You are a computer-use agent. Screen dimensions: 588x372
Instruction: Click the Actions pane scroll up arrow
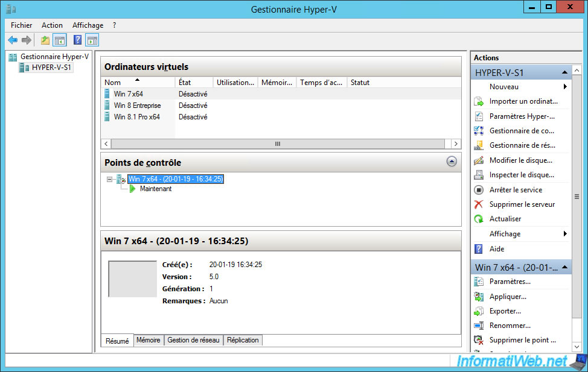coord(577,71)
